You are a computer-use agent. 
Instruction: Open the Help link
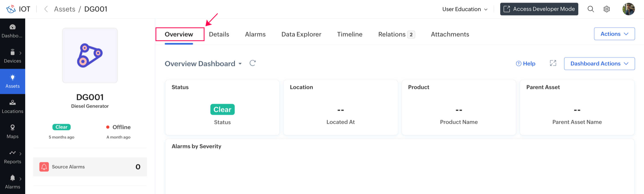[x=525, y=64]
